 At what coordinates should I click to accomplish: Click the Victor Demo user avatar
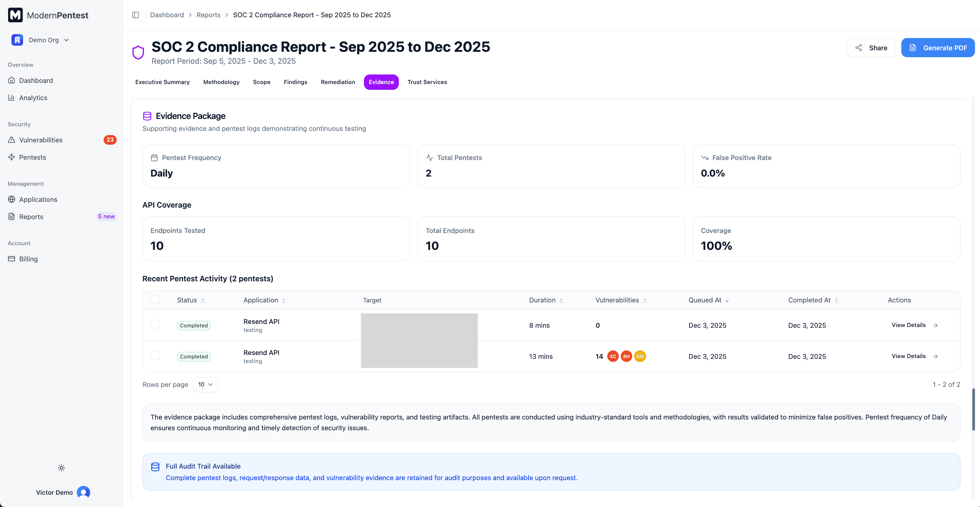(83, 492)
